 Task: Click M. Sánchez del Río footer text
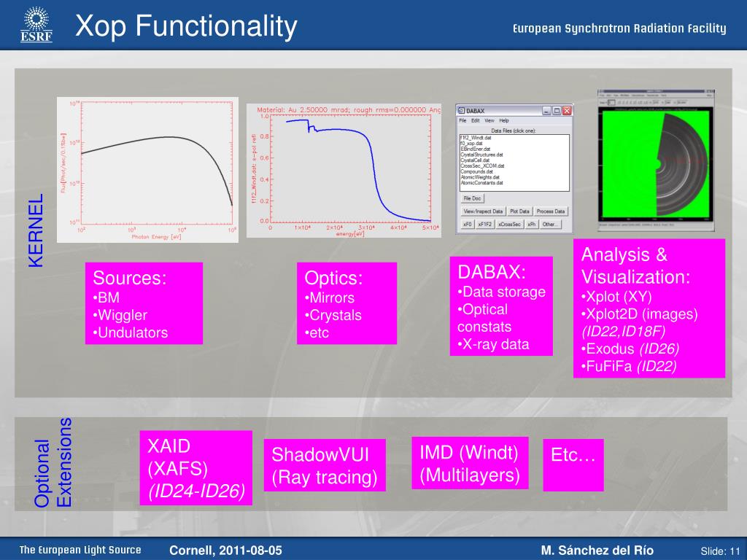pos(597,551)
